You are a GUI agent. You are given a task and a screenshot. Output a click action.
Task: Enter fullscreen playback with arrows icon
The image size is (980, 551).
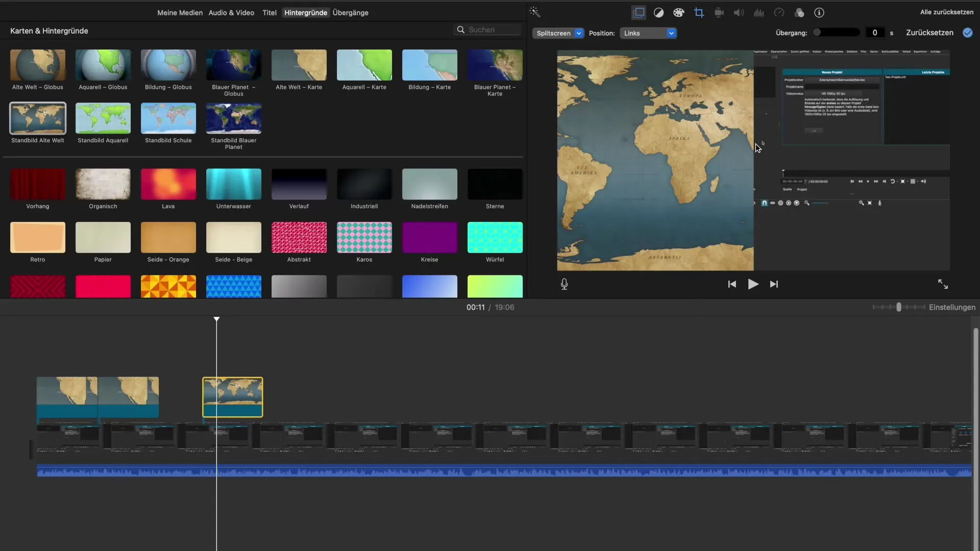point(943,284)
